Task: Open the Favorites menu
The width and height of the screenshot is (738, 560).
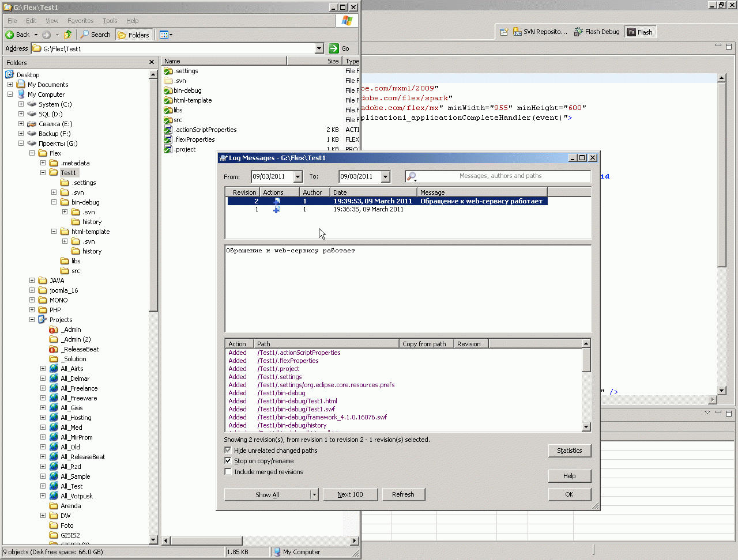Action: point(80,21)
